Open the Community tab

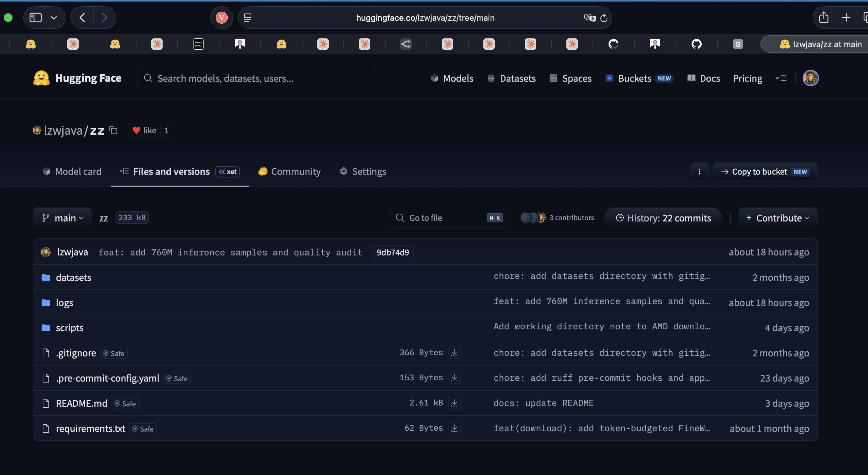289,171
